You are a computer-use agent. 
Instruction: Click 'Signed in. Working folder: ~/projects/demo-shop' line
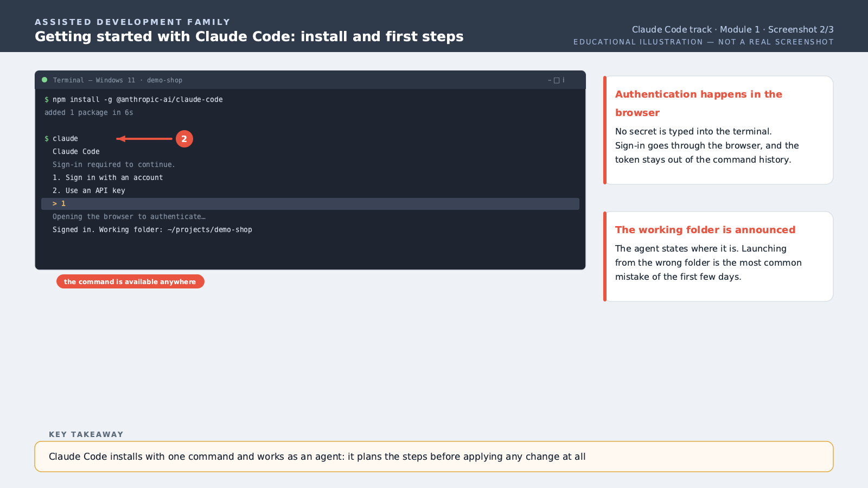pyautogui.click(x=152, y=230)
